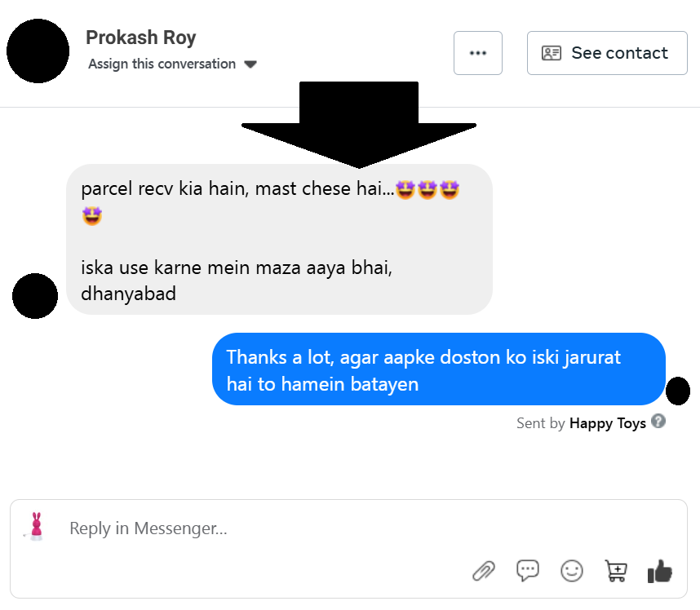
Task: Create an order with the cart icon
Action: [616, 571]
